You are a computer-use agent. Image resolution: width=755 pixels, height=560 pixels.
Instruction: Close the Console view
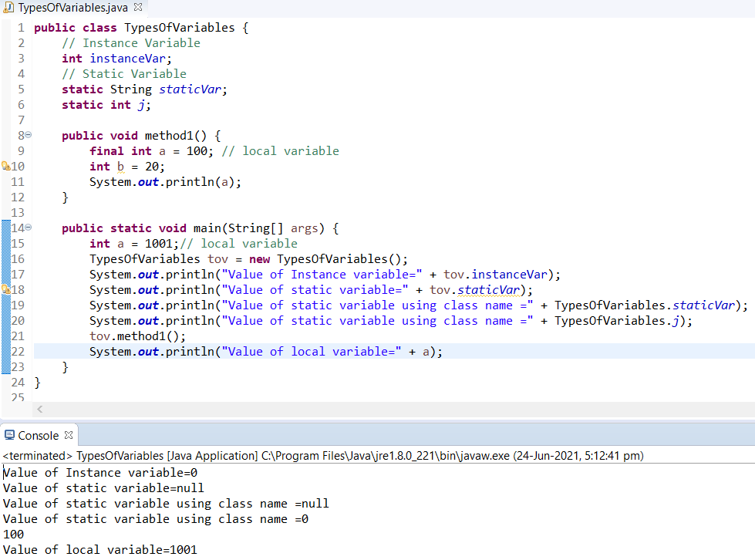(69, 435)
